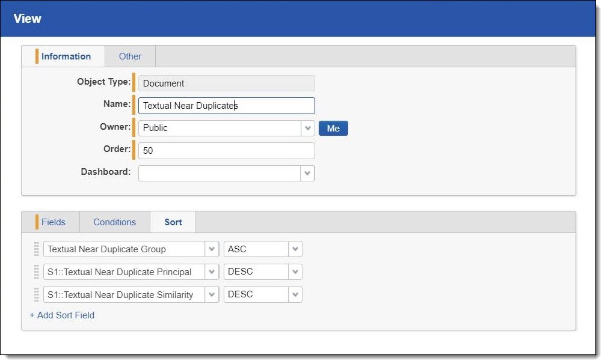Select the Sort tab

click(173, 222)
